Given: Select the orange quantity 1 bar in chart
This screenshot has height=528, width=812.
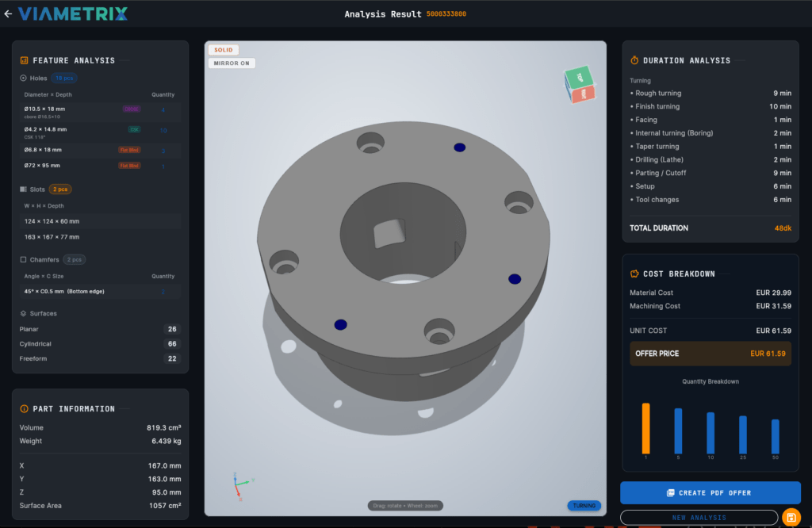Looking at the screenshot, I should point(645,428).
